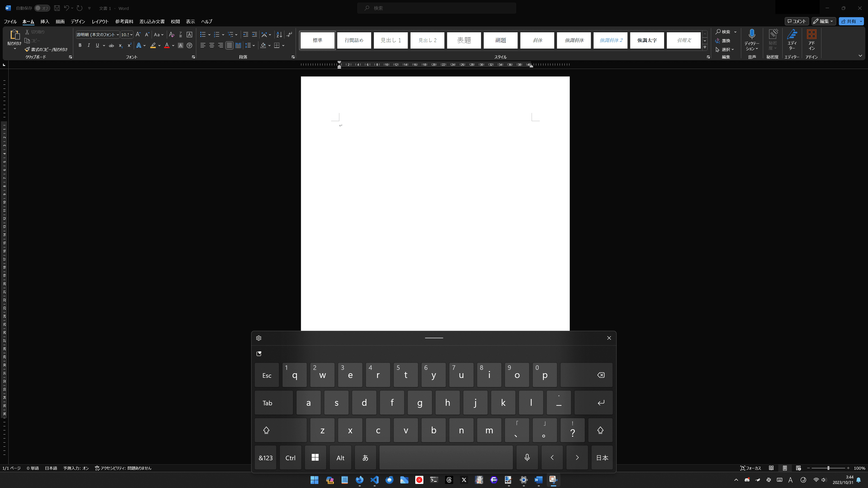Open the ファイル menu
The image size is (868, 488).
tap(10, 21)
